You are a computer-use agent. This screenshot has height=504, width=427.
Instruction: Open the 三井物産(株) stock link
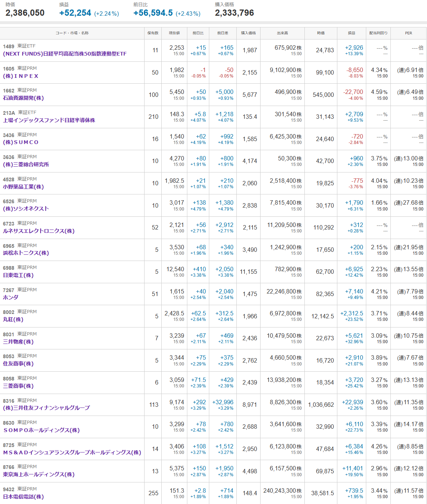[18, 342]
